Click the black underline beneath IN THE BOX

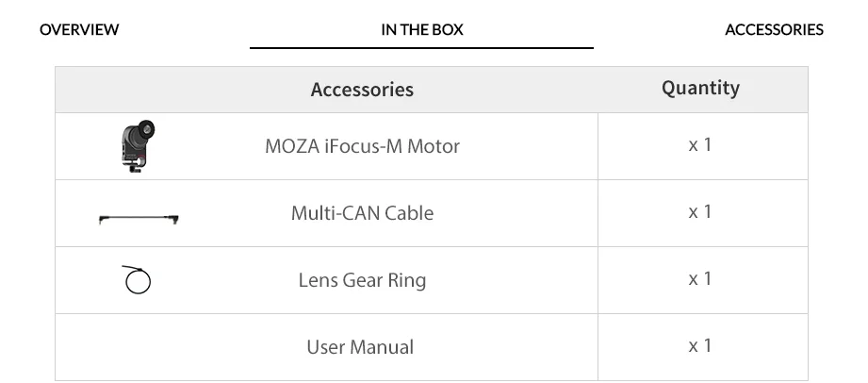[x=421, y=48]
